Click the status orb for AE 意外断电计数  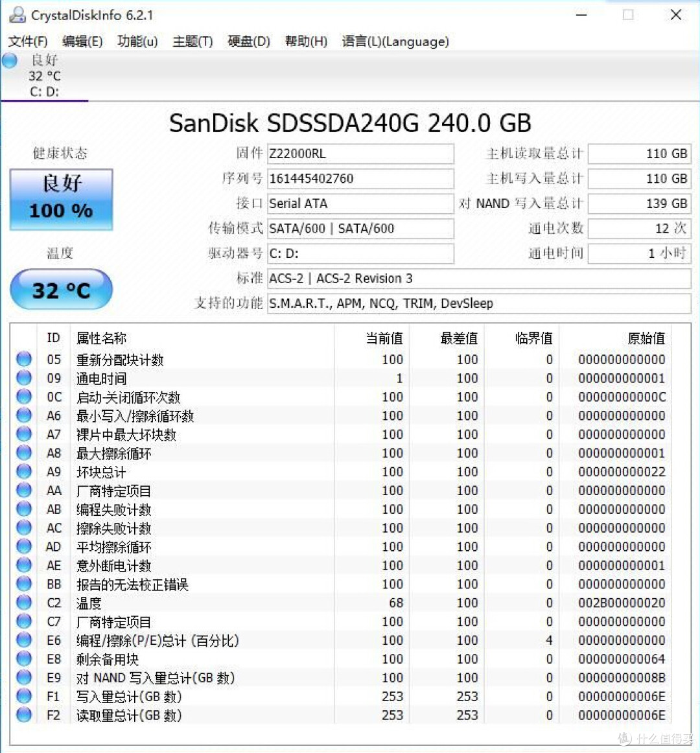coord(24,565)
